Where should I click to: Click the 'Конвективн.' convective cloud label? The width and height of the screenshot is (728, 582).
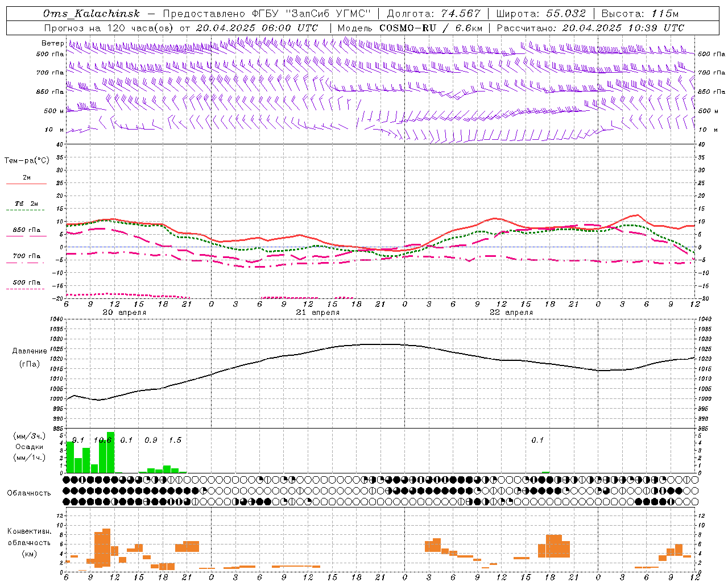[29, 531]
